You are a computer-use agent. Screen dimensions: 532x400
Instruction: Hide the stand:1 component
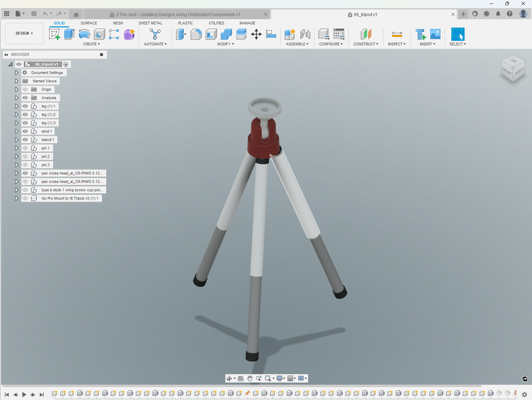tap(25, 140)
